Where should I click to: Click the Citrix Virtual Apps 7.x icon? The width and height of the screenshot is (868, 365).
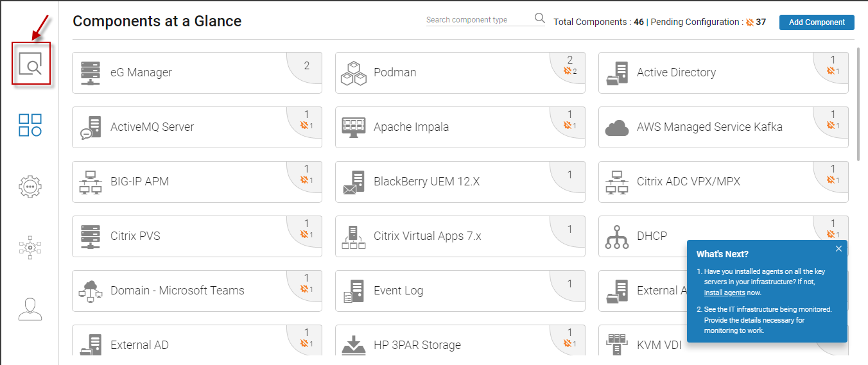[x=354, y=237]
